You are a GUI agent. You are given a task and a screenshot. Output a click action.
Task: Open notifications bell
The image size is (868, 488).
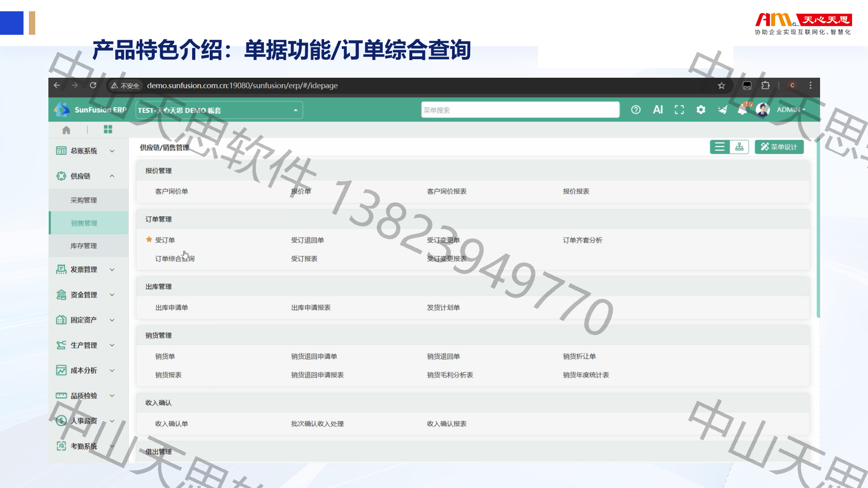click(x=742, y=110)
